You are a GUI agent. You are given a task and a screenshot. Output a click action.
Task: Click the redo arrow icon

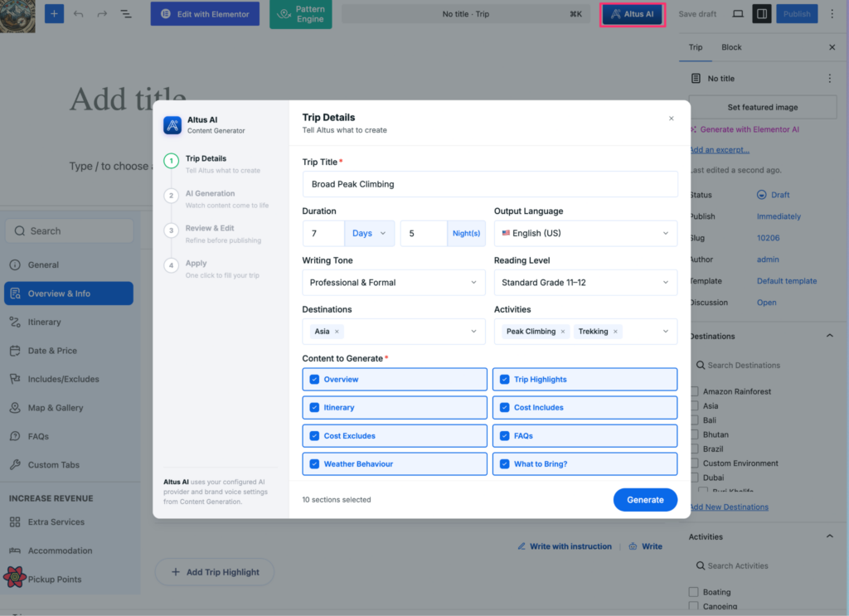(102, 13)
